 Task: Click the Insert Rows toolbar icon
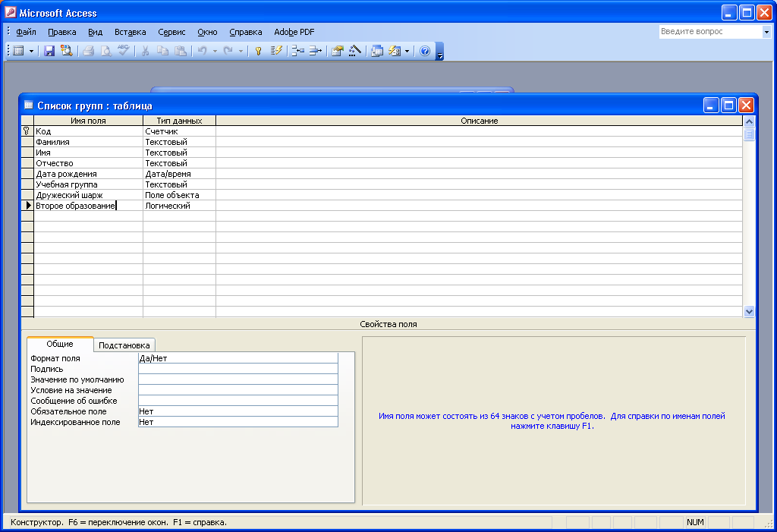point(297,51)
